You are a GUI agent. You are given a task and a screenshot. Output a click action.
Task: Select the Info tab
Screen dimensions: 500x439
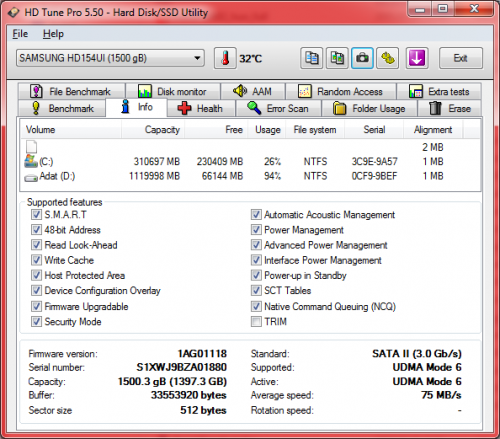tap(136, 107)
